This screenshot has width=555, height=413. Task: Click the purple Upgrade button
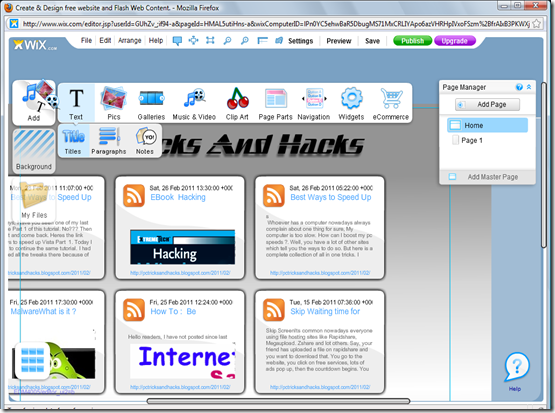(x=454, y=41)
